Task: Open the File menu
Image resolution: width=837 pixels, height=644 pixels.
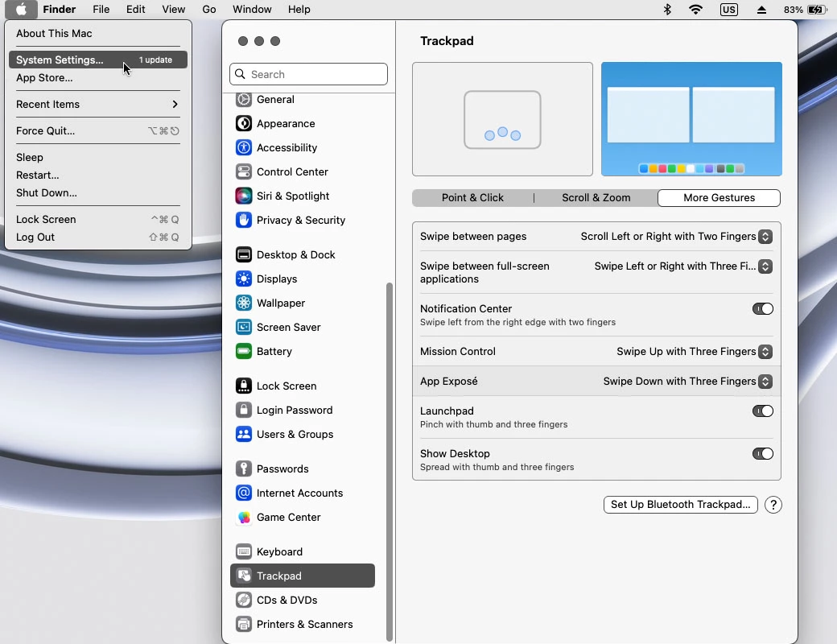Action: tap(101, 10)
